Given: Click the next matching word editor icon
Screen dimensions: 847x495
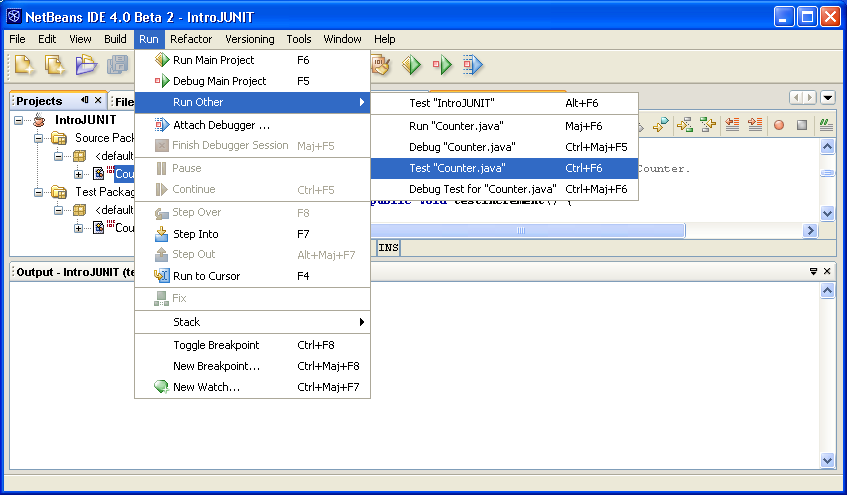Looking at the screenshot, I should (x=684, y=125).
